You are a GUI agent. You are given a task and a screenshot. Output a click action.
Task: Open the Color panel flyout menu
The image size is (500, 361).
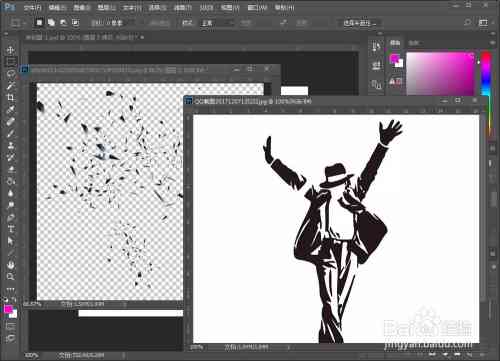(492, 43)
